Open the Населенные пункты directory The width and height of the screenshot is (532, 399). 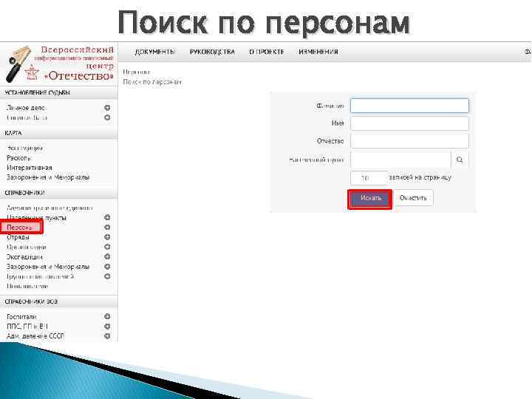click(x=36, y=217)
